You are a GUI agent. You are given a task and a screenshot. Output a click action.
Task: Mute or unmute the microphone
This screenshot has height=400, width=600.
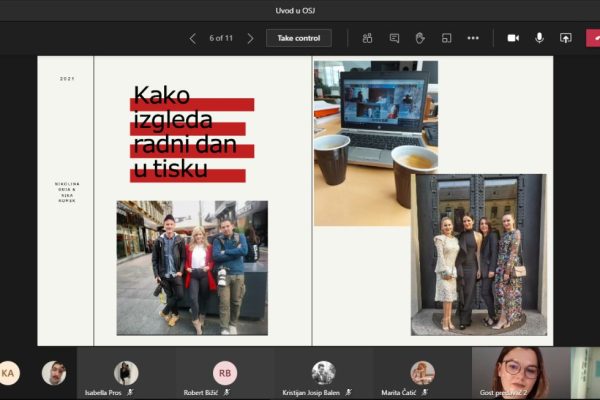point(539,38)
